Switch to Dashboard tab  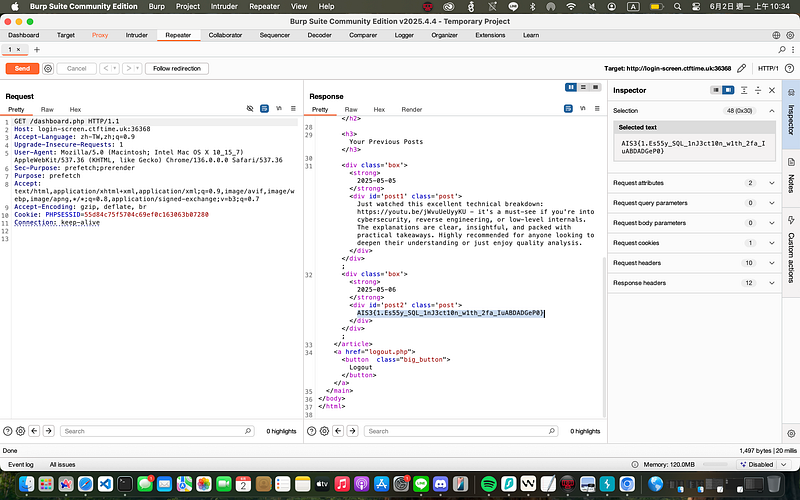(x=23, y=35)
